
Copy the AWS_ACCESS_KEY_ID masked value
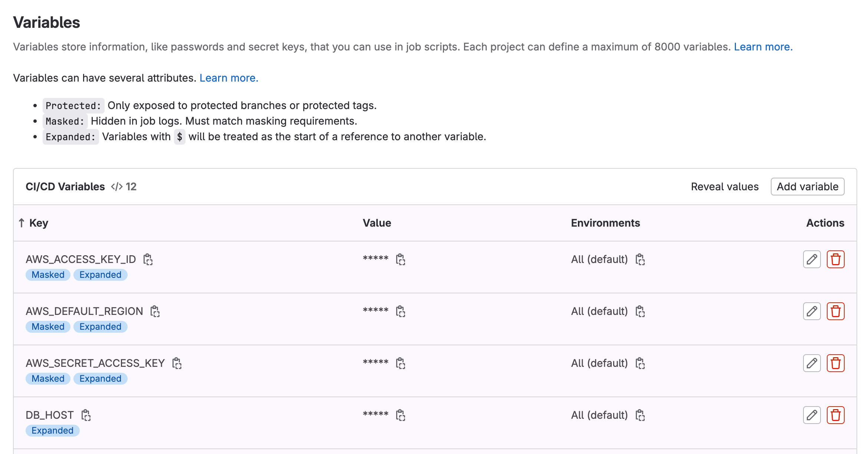pyautogui.click(x=400, y=259)
